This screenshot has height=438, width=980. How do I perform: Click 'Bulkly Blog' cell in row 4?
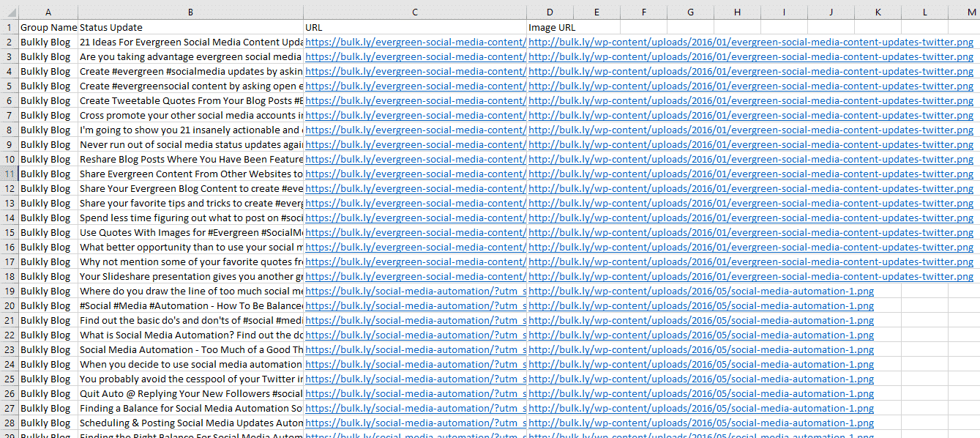click(x=48, y=71)
